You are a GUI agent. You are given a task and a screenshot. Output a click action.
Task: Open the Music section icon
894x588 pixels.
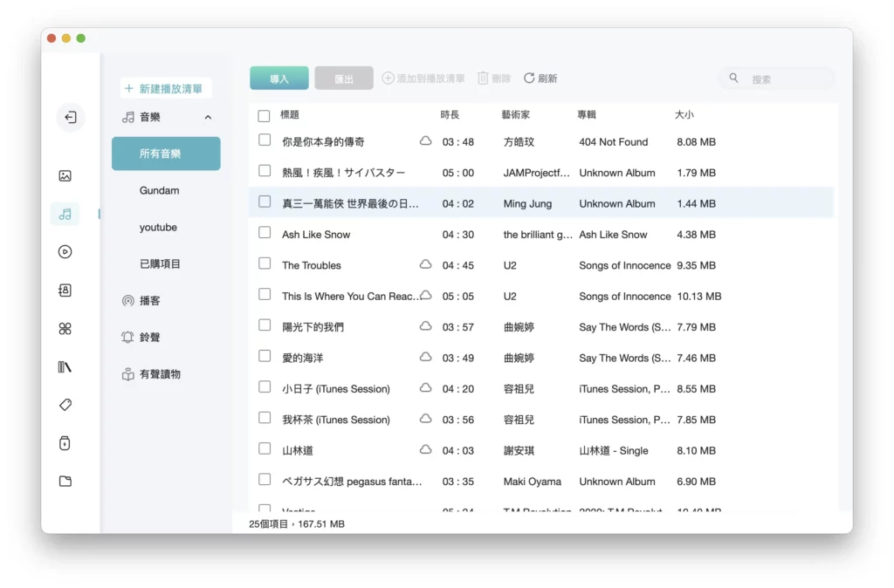(x=65, y=215)
